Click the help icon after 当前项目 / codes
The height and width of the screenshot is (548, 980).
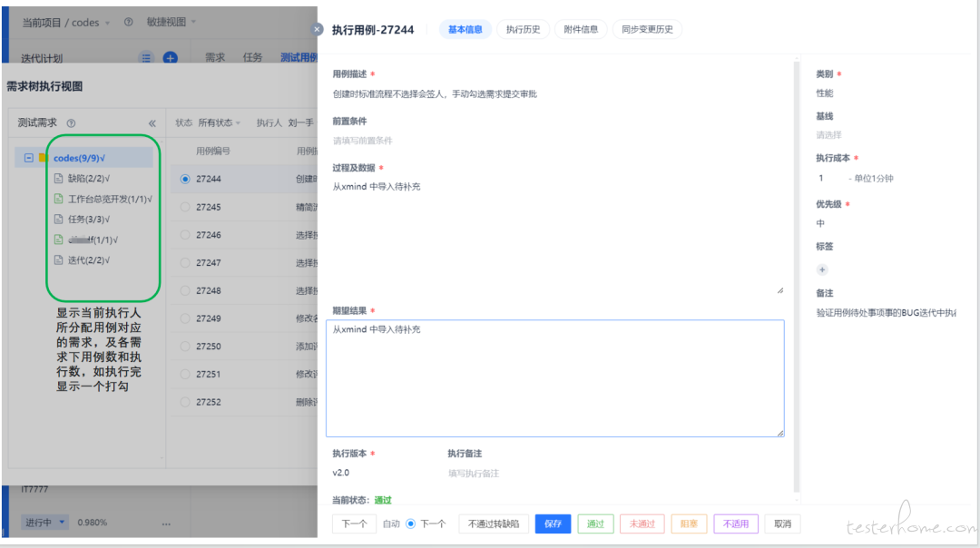click(128, 22)
